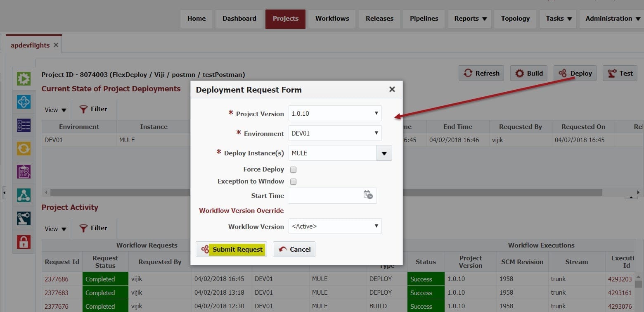Image resolution: width=644 pixels, height=312 pixels.
Task: Switch to the Workflows tab
Action: pyautogui.click(x=332, y=19)
